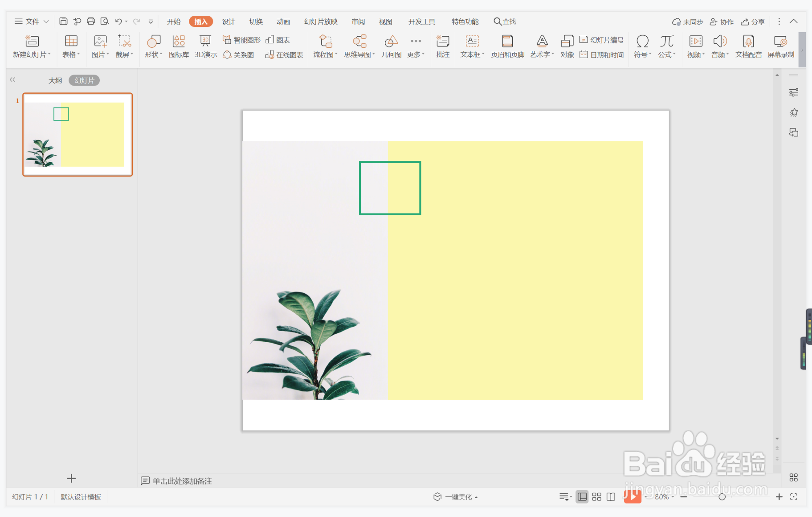Click 单击此处添加备注 notes field
The height and width of the screenshot is (517, 812).
[182, 481]
